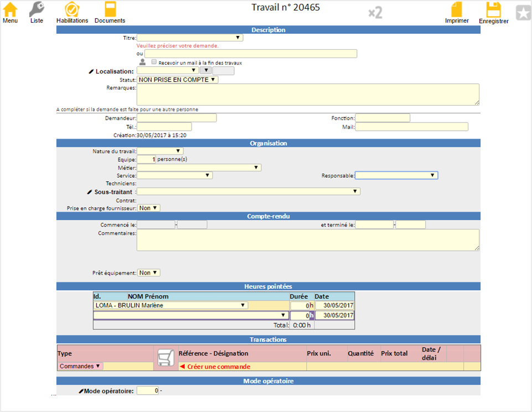Open 'LOMA - BRULIN Marlène' person dropdown
This screenshot has width=532, height=412.
point(171,306)
